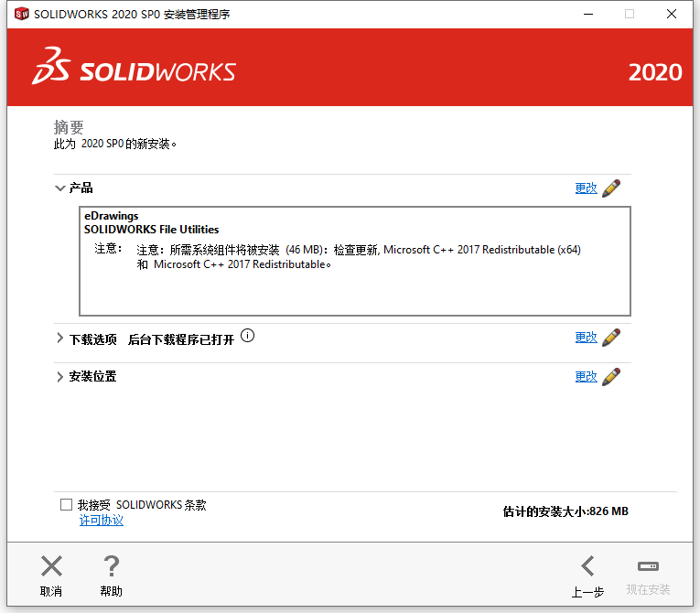Go back with the 上一步 arrow icon
This screenshot has height=613, width=700.
pyautogui.click(x=587, y=566)
